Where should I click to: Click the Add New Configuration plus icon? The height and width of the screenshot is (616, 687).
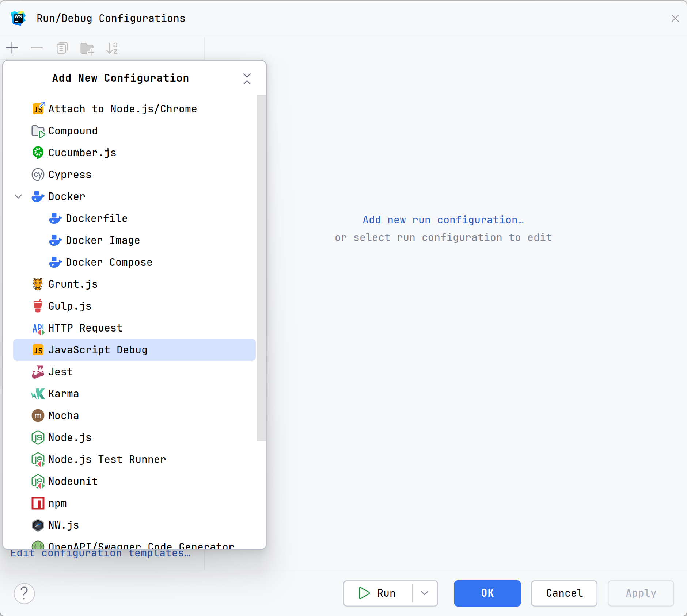[12, 48]
